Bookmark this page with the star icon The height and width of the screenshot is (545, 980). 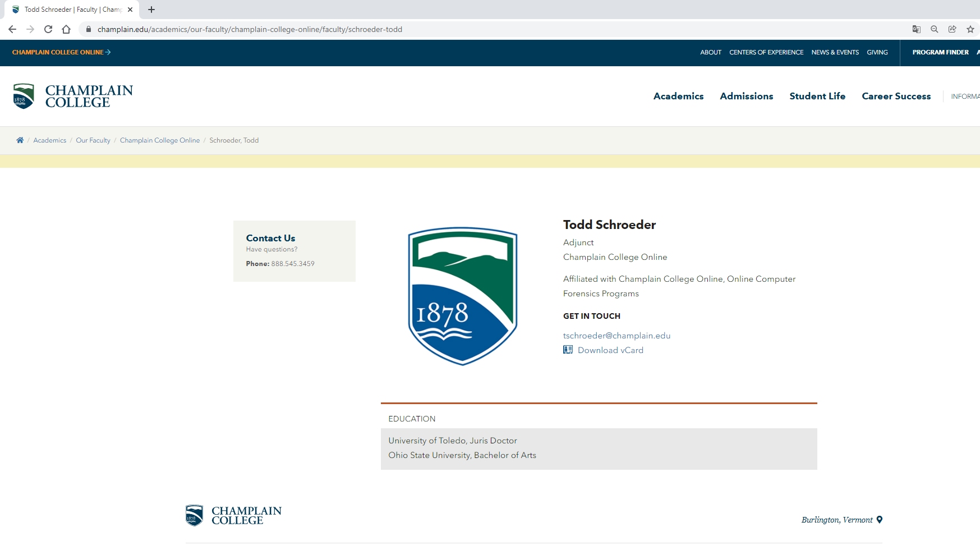tap(970, 29)
